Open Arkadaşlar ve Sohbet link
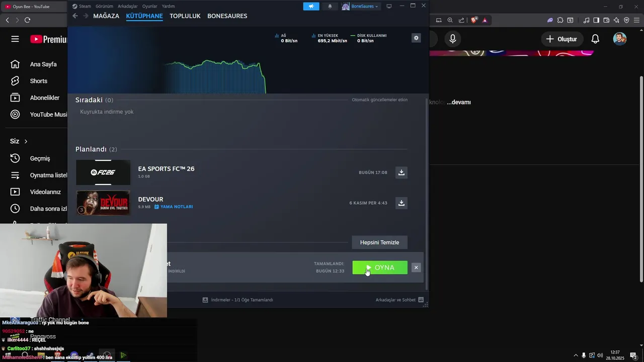644x362 pixels. pos(395,300)
